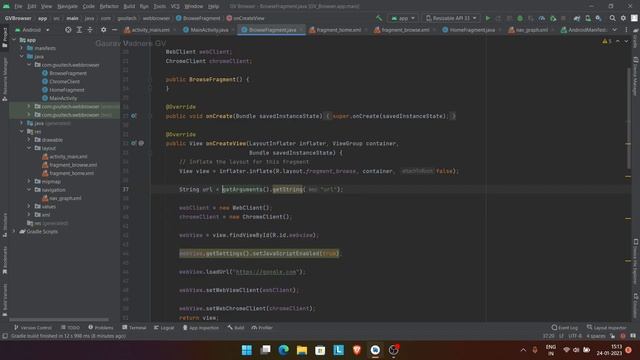Click the Android Studio taskbar icon

[375, 350]
